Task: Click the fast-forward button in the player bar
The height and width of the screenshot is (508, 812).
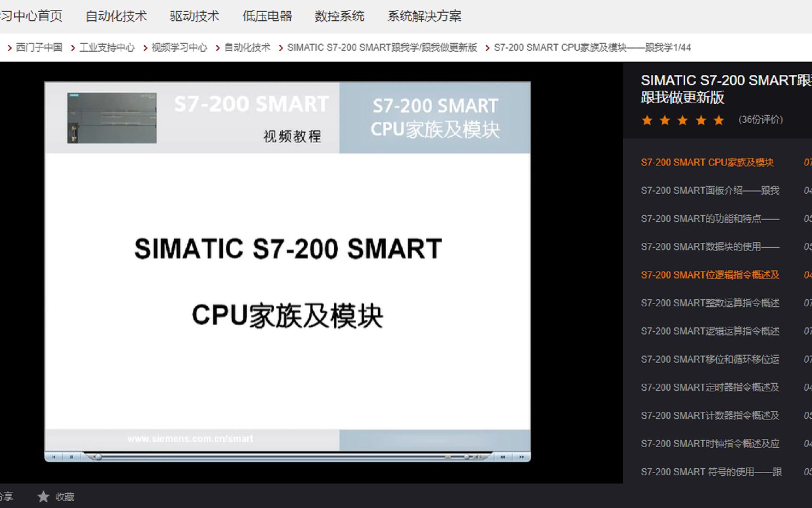Action: pyautogui.click(x=521, y=457)
